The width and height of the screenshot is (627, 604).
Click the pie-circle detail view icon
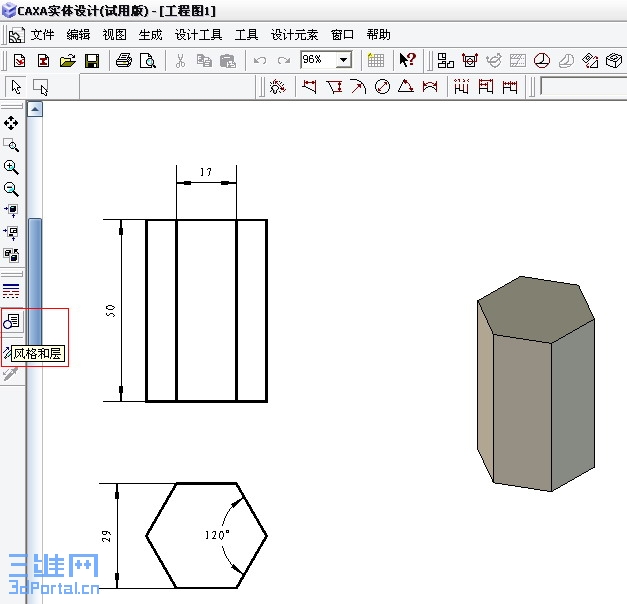[x=542, y=61]
